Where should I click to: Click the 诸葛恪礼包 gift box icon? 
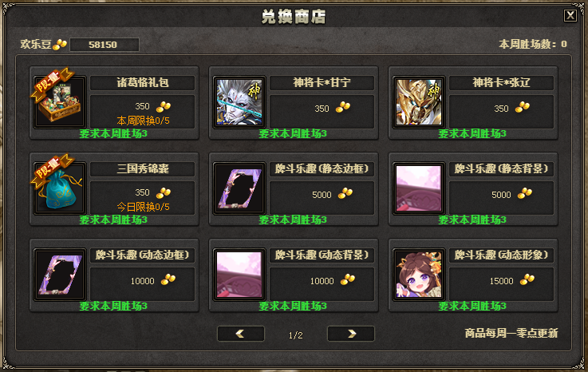(60, 102)
